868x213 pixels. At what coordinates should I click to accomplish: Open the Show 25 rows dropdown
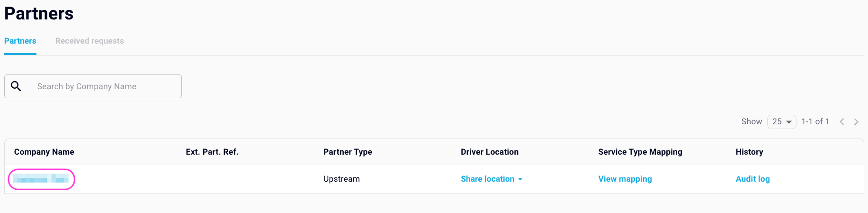pos(782,121)
